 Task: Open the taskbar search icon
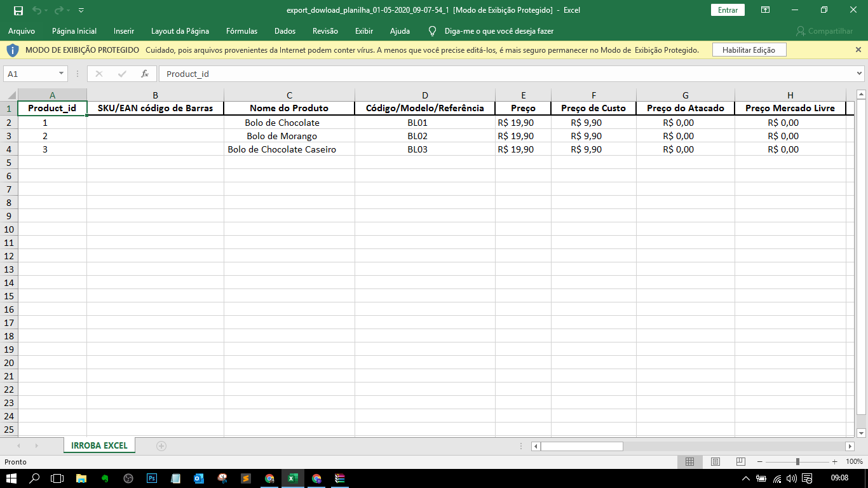(x=35, y=478)
